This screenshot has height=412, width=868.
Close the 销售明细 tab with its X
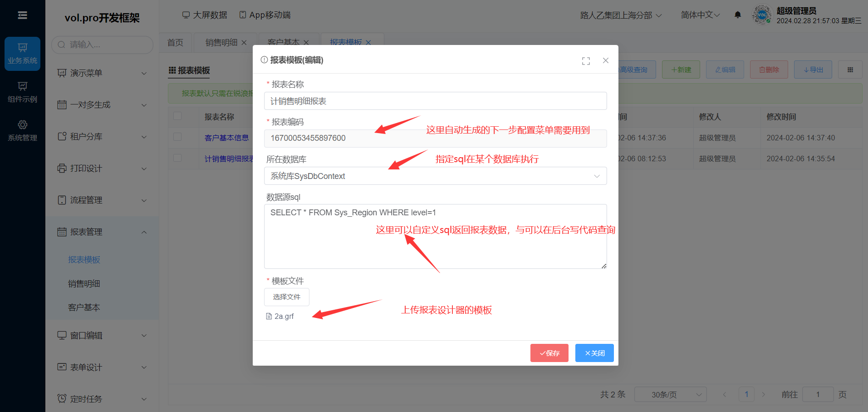click(244, 43)
